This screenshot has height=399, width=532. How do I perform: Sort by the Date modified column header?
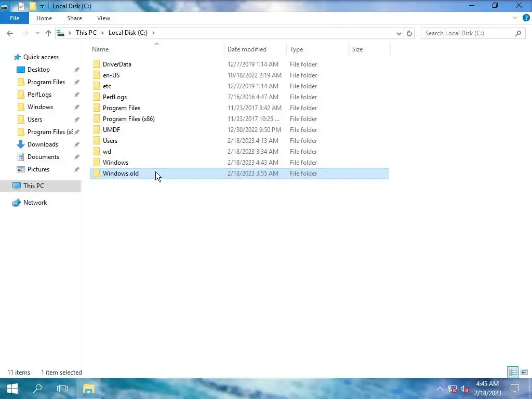tap(247, 49)
